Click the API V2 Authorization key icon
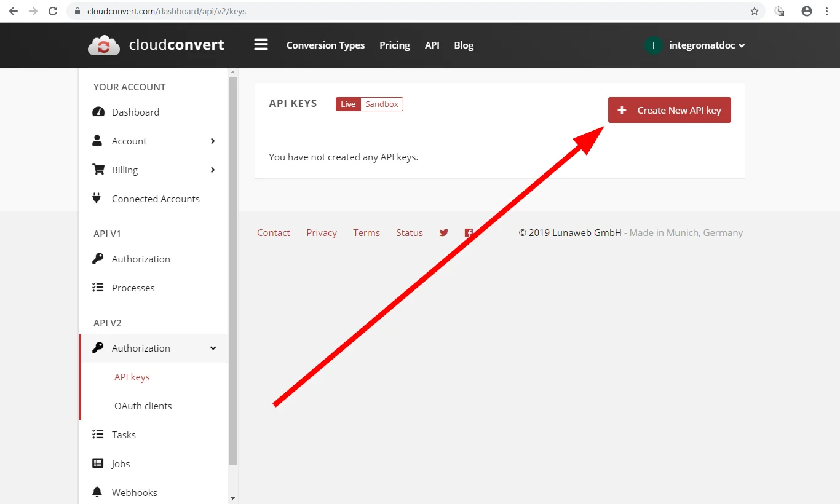The image size is (840, 504). (x=98, y=348)
